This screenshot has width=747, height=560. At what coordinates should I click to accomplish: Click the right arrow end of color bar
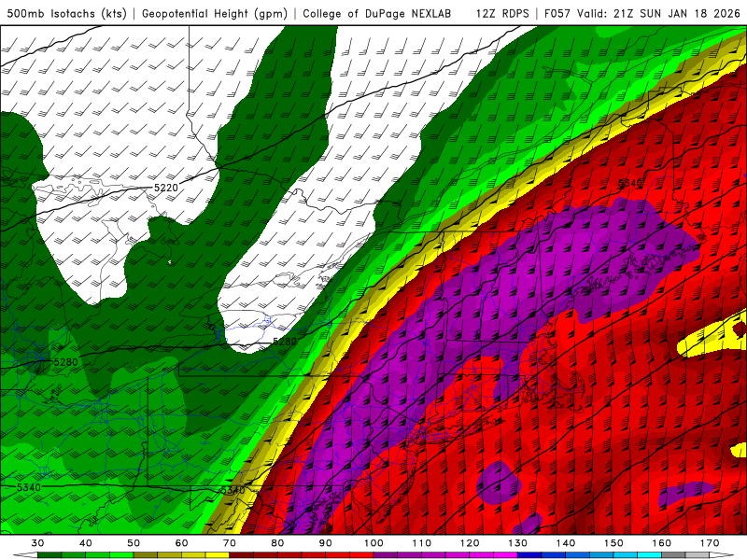[722, 555]
